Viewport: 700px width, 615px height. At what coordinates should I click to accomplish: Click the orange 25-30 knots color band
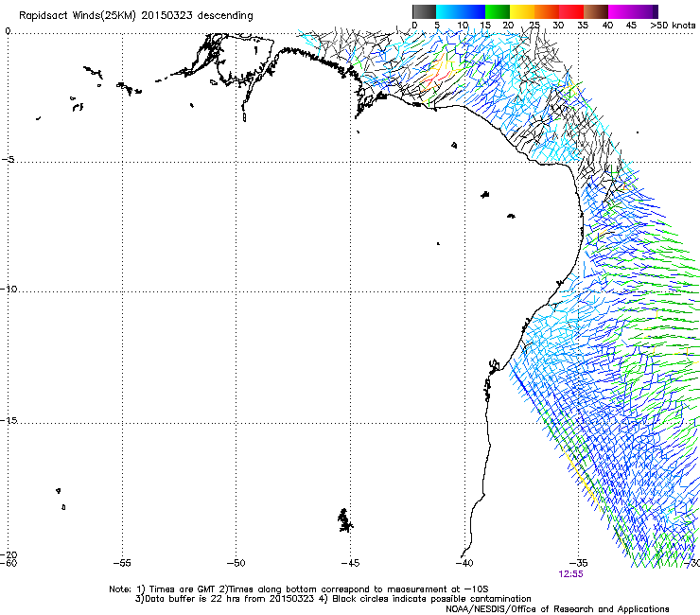547,11
